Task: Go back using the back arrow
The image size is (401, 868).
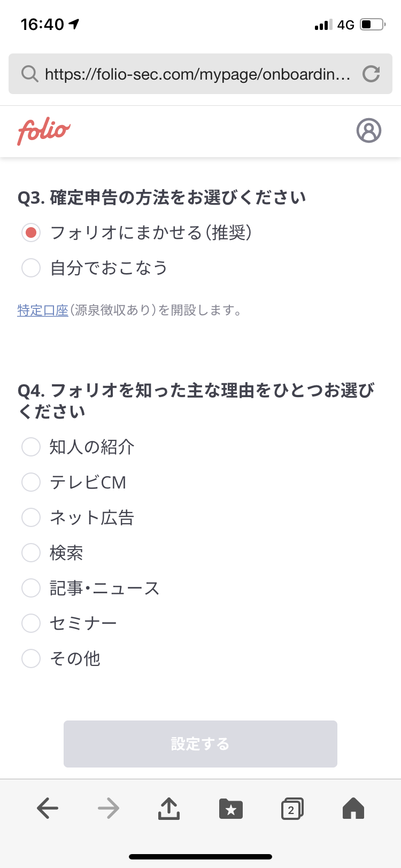Action: pyautogui.click(x=48, y=808)
